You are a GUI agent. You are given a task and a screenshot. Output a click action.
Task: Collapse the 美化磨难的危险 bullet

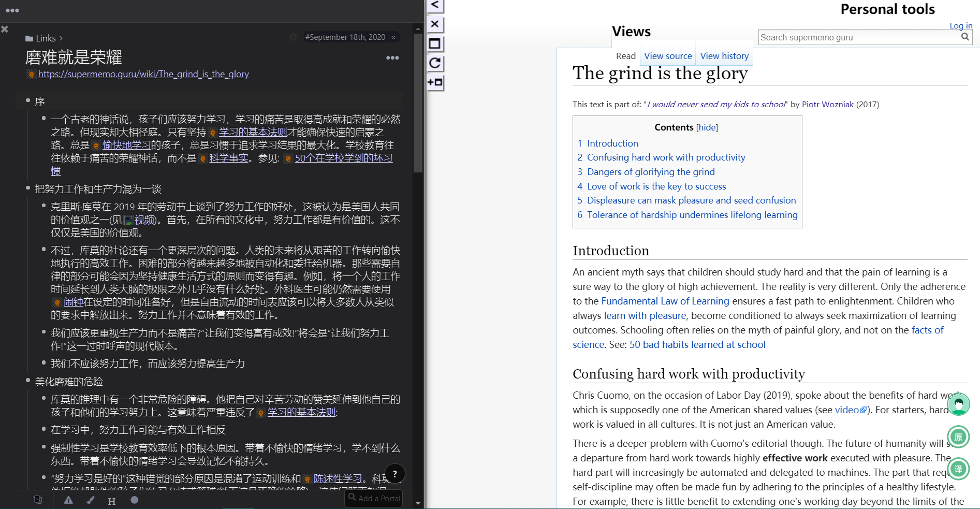click(x=28, y=381)
